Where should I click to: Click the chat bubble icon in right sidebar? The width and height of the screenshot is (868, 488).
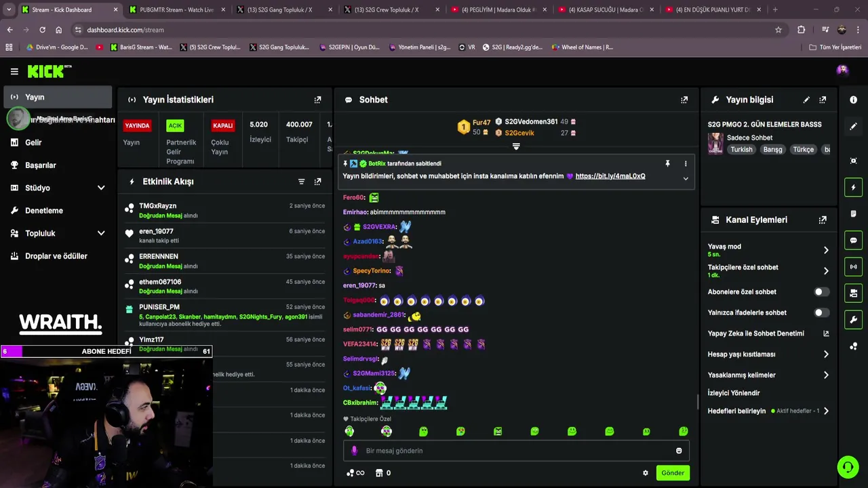(853, 241)
